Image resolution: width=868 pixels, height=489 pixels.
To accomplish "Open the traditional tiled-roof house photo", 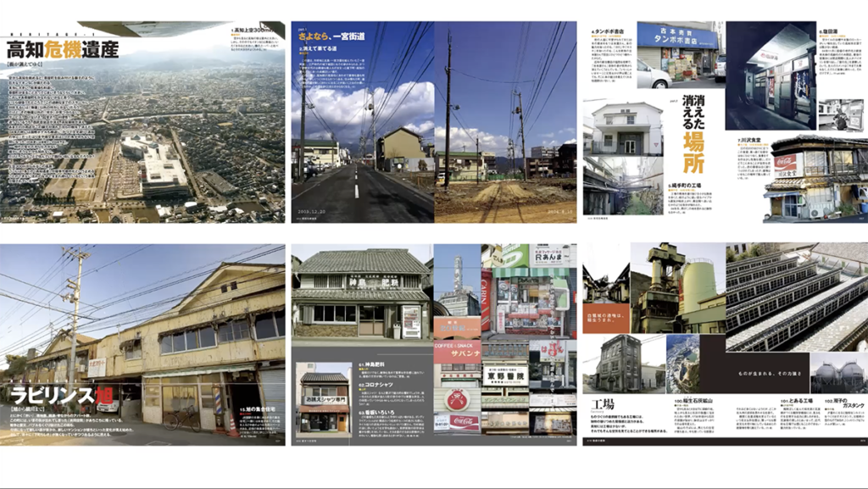I will coord(362,292).
